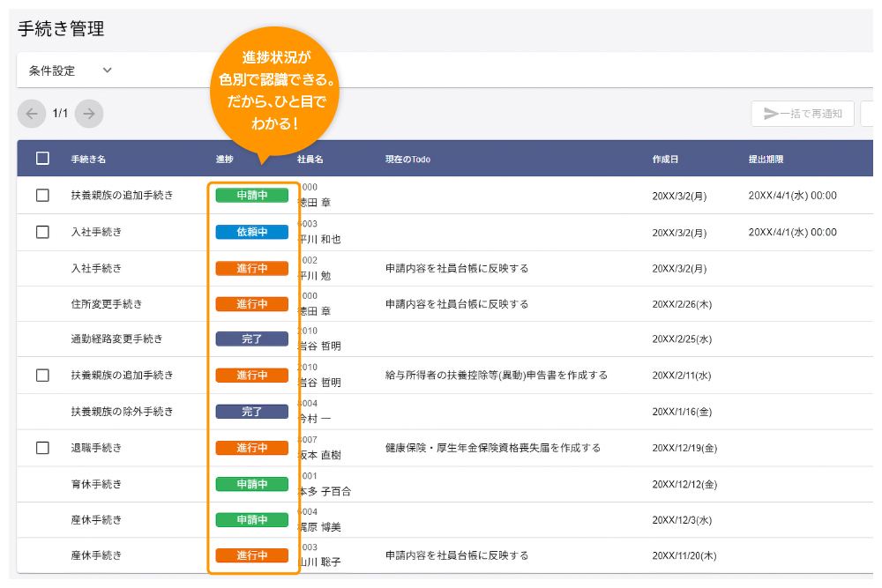Check the 入社手続き row with 依頼中 status
Image resolution: width=882 pixels, height=588 pixels.
click(42, 232)
